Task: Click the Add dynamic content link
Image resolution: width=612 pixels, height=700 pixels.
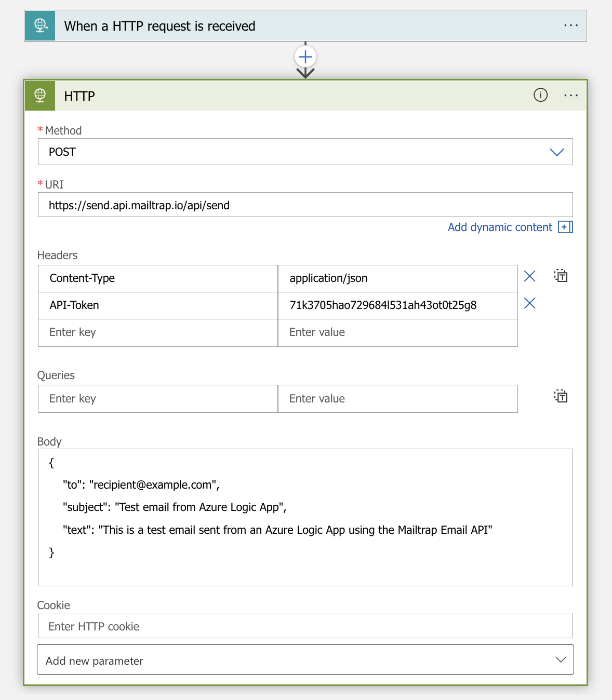Action: coord(500,227)
